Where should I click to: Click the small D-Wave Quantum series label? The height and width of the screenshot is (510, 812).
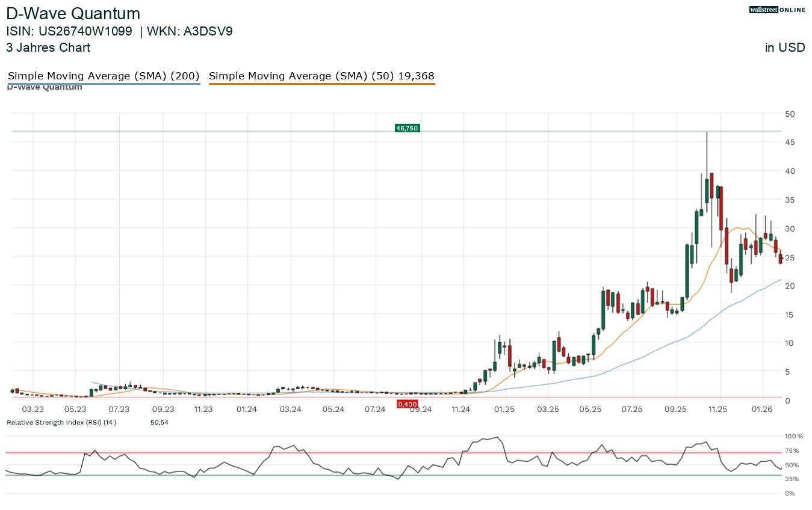(45, 88)
